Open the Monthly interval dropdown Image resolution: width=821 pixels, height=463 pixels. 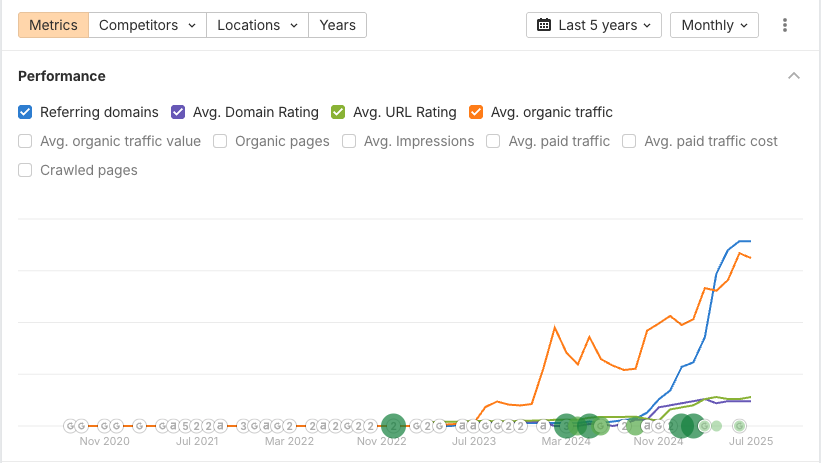tap(714, 25)
